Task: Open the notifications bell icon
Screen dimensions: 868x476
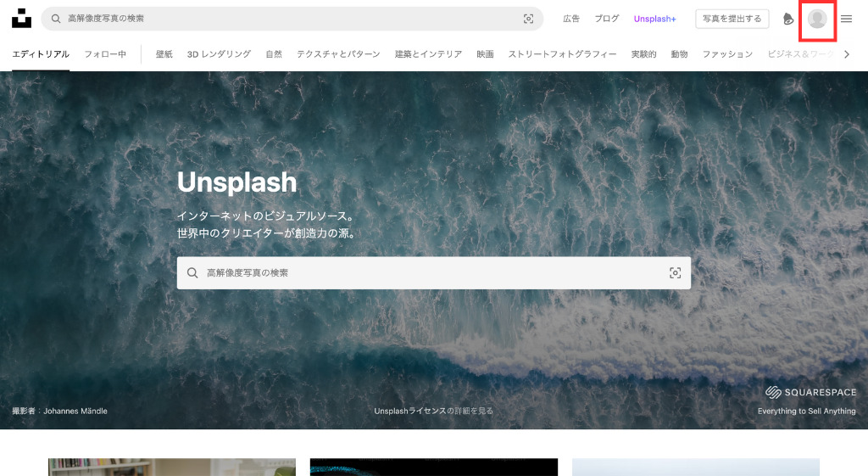Action: click(788, 19)
